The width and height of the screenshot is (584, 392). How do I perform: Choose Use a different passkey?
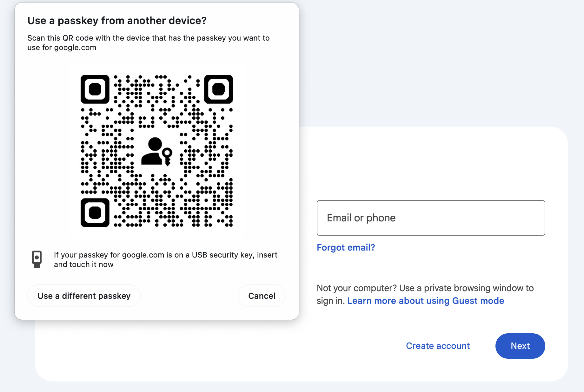pos(84,296)
